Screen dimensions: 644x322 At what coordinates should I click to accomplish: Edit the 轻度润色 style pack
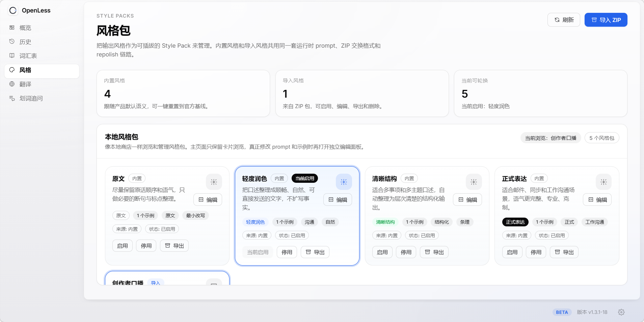click(338, 200)
